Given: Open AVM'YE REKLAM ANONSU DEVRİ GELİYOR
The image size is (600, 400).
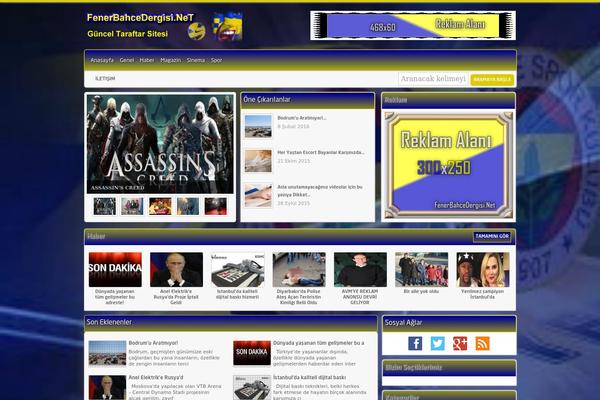Looking at the screenshot, I should click(x=360, y=297).
